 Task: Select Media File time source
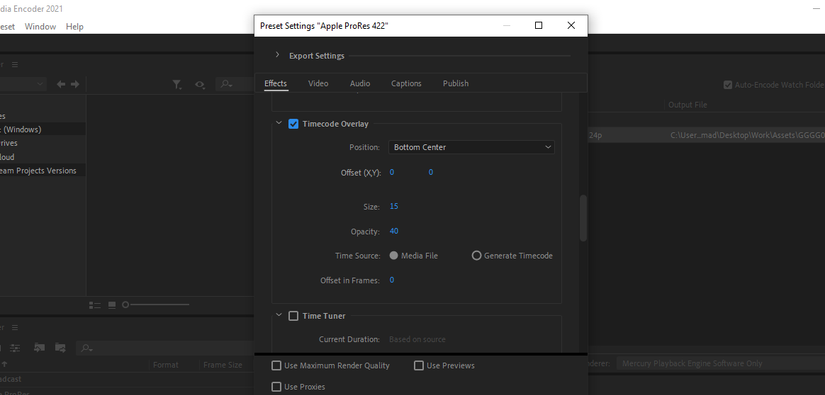pos(394,256)
